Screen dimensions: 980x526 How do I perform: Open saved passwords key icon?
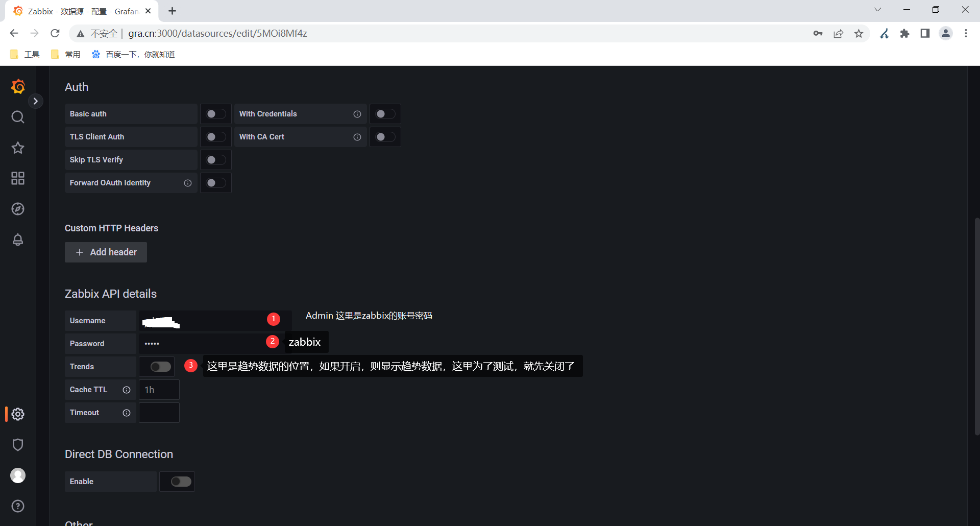click(818, 33)
